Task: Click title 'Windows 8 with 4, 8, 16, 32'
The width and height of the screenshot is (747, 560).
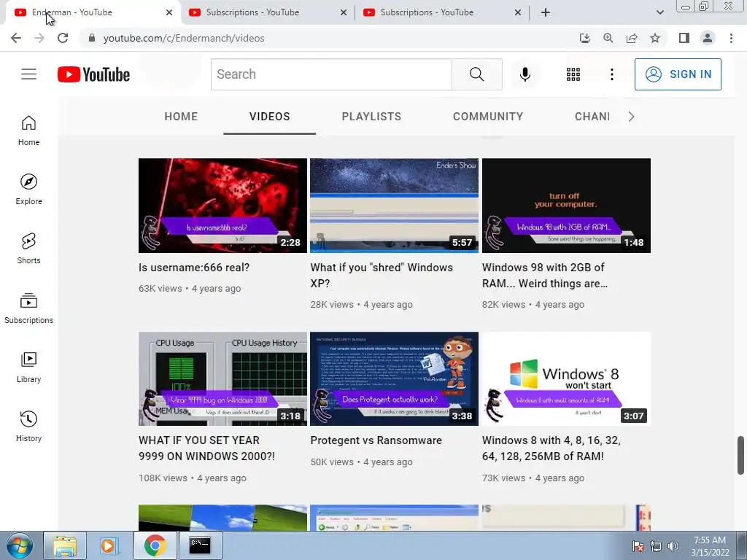Action: [551, 448]
